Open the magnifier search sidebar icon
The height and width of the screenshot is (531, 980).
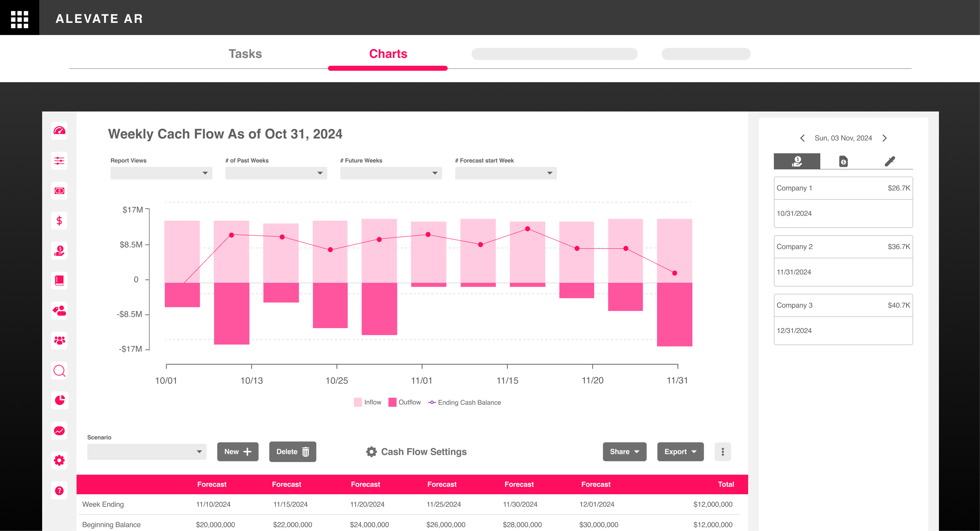[59, 371]
